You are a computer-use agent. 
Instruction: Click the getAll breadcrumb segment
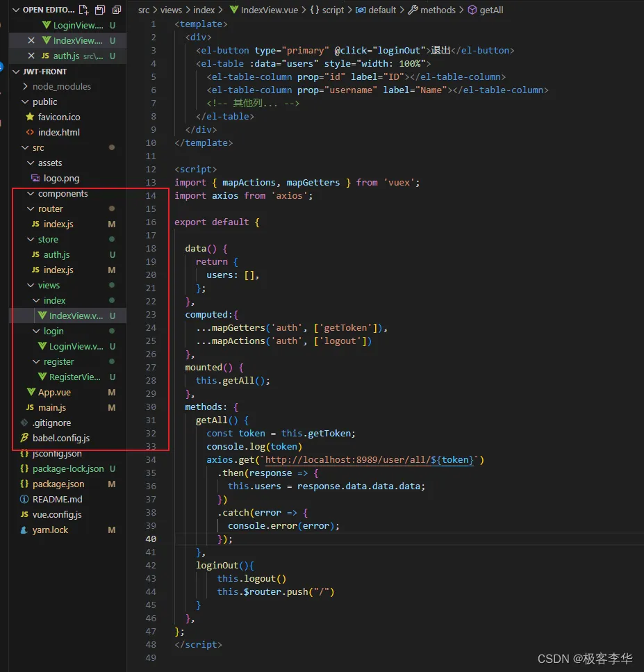point(491,10)
